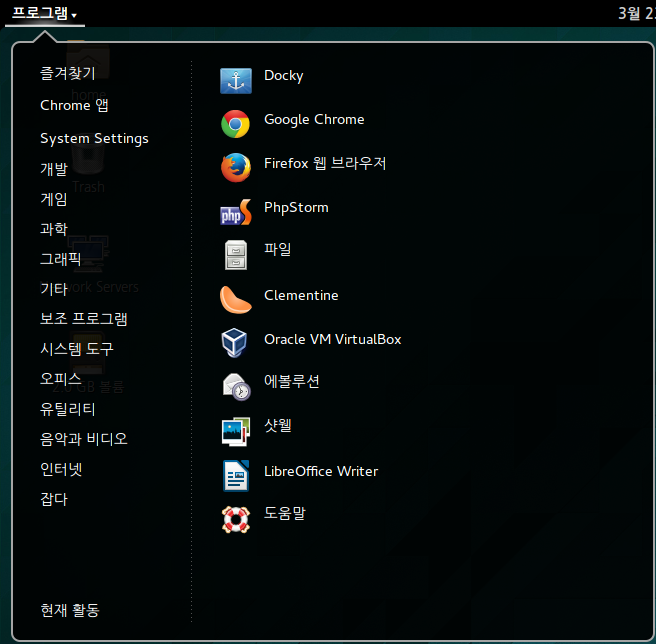Select the 보조 프로그램 category
The image size is (656, 644).
[84, 318]
